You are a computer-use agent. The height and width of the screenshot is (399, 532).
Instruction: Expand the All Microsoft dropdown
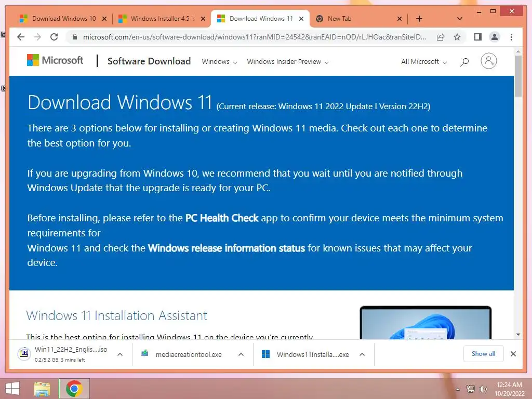coord(424,62)
